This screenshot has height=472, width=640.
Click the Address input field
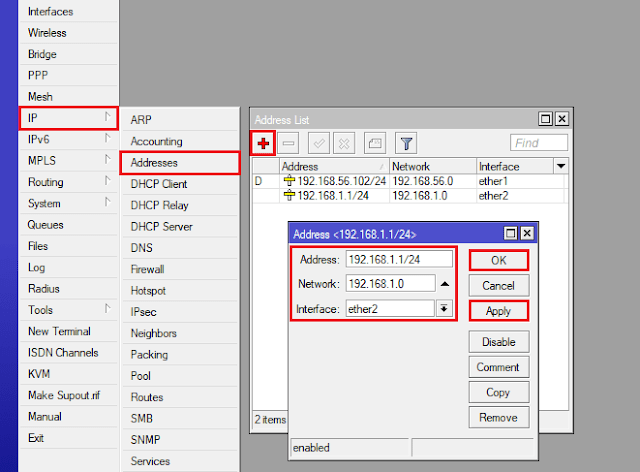[x=399, y=259]
